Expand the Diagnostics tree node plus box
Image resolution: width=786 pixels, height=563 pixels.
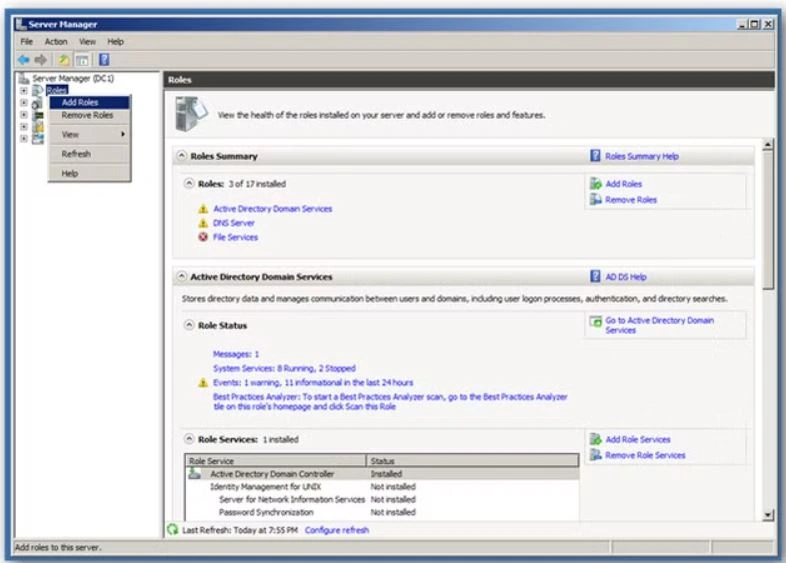pyautogui.click(x=24, y=115)
